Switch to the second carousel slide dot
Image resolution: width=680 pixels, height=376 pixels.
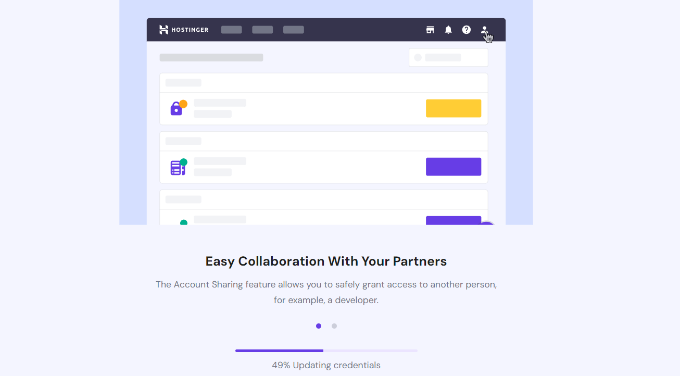pyautogui.click(x=334, y=326)
